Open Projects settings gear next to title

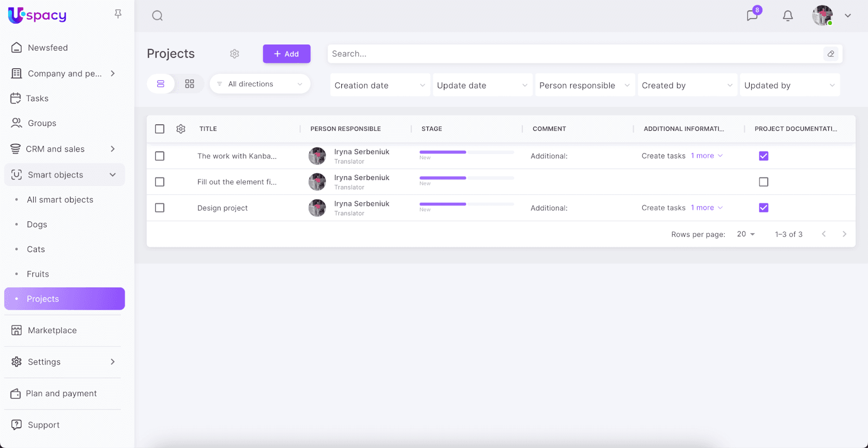pyautogui.click(x=234, y=54)
